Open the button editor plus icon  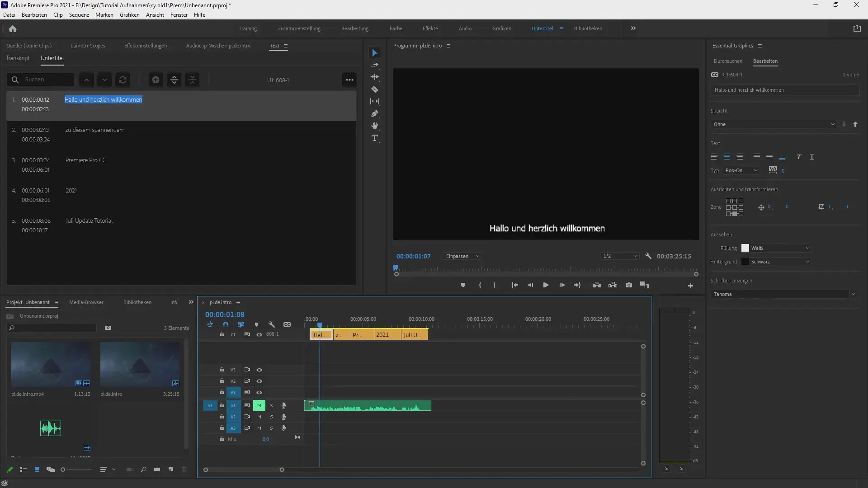[690, 286]
